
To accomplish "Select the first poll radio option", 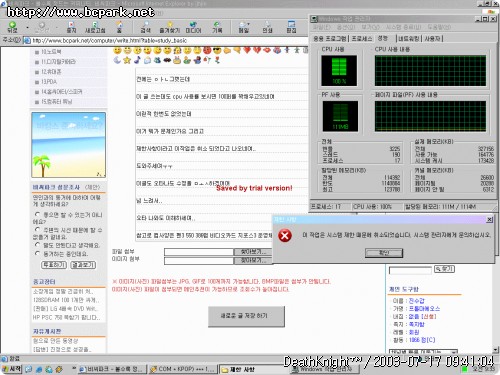I will point(37,214).
